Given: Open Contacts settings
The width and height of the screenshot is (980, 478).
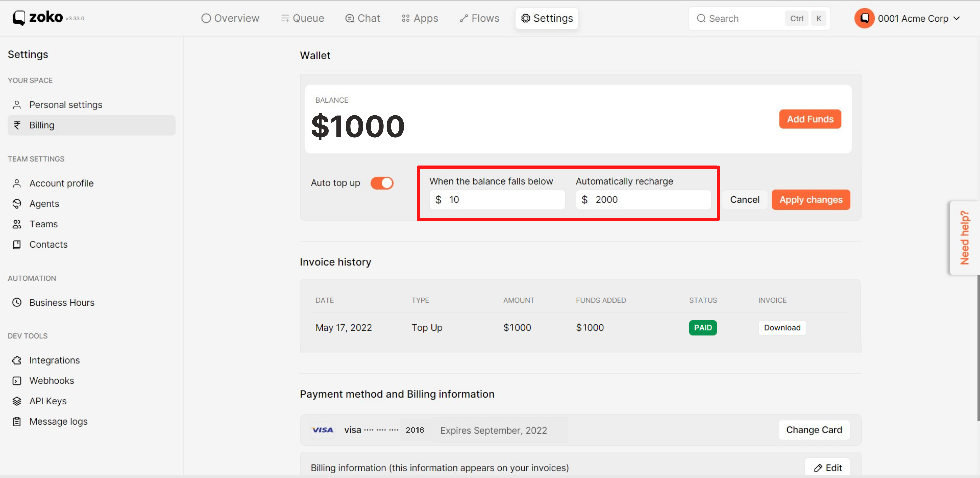Looking at the screenshot, I should coord(91,244).
